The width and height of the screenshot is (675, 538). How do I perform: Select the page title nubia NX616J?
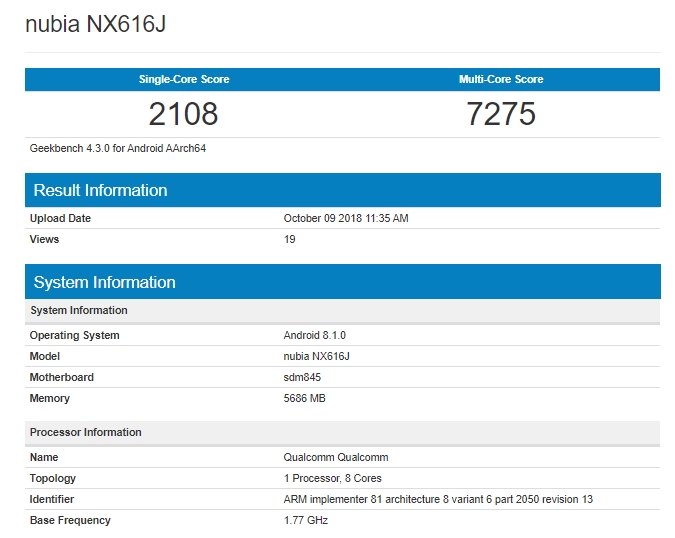(96, 24)
